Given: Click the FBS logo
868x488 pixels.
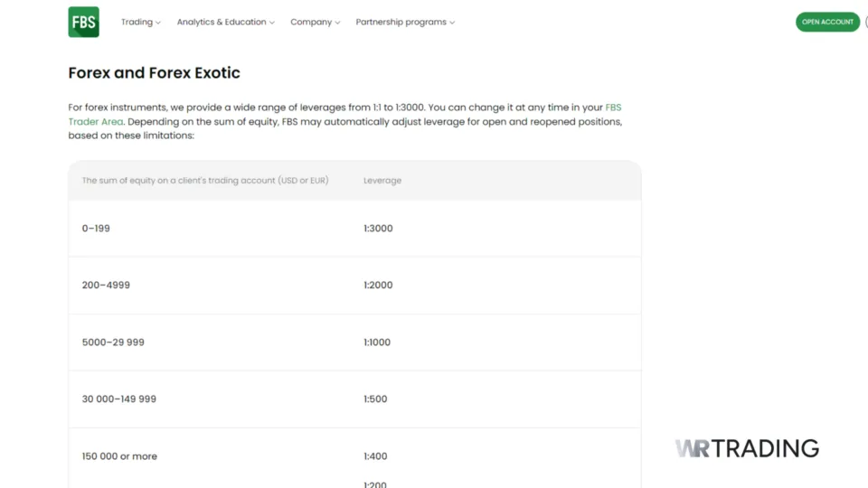Looking at the screenshot, I should click(x=83, y=22).
